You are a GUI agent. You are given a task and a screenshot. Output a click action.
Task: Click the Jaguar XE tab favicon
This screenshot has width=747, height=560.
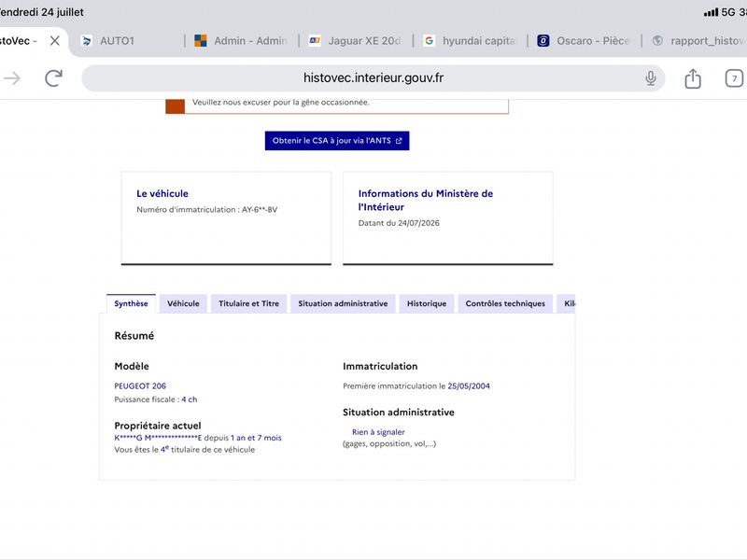click(315, 41)
